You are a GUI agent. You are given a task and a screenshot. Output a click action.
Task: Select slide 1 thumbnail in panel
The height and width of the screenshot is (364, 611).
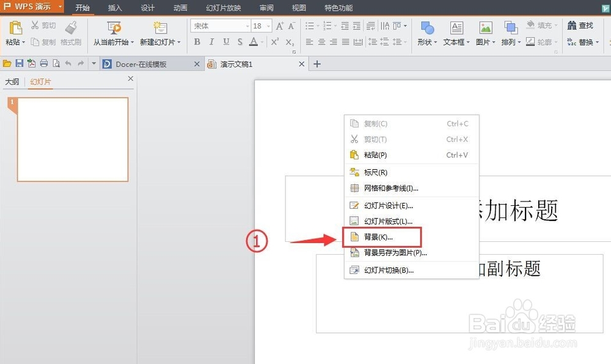(x=73, y=139)
